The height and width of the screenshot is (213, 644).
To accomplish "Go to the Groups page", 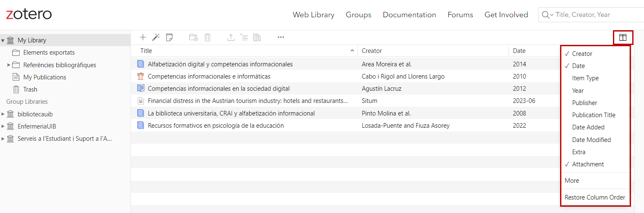I will [358, 15].
